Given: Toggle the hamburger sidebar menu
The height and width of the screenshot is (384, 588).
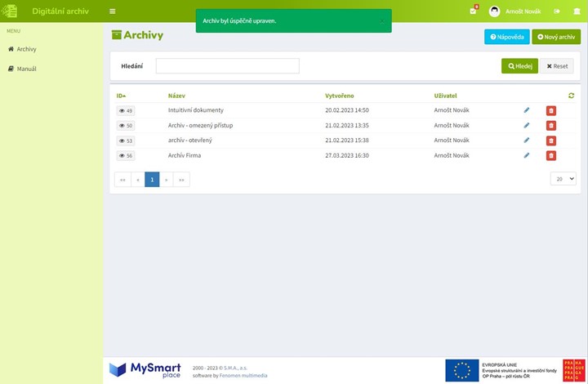Looking at the screenshot, I should [x=112, y=11].
